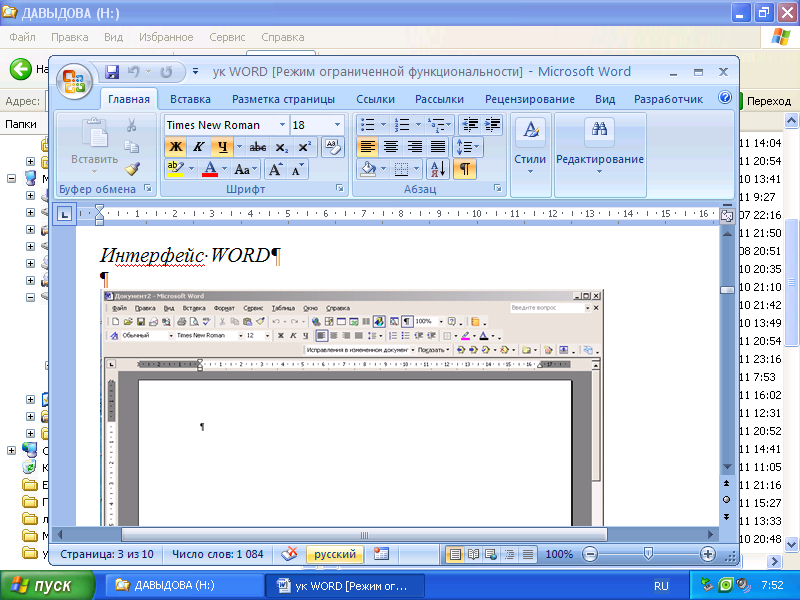Redo action in Quick Access toolbar

166,72
